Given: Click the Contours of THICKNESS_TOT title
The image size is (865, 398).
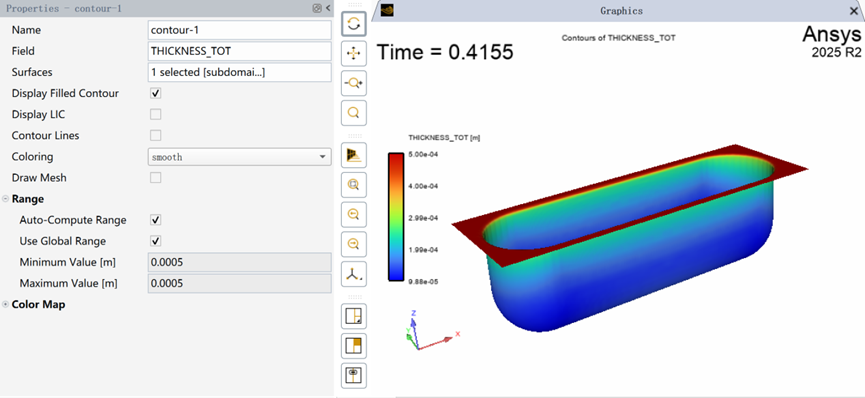Looking at the screenshot, I should 618,38.
